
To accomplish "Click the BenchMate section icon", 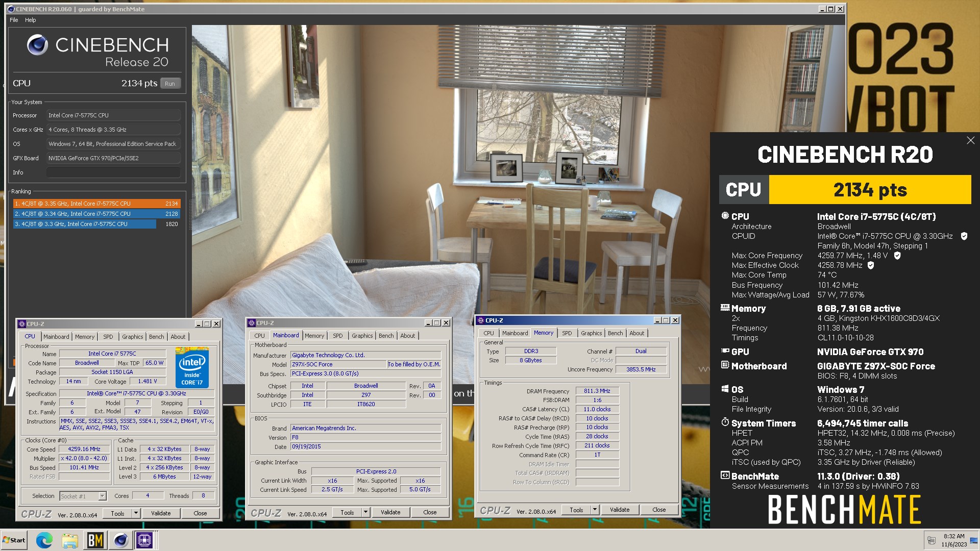I will tap(725, 475).
